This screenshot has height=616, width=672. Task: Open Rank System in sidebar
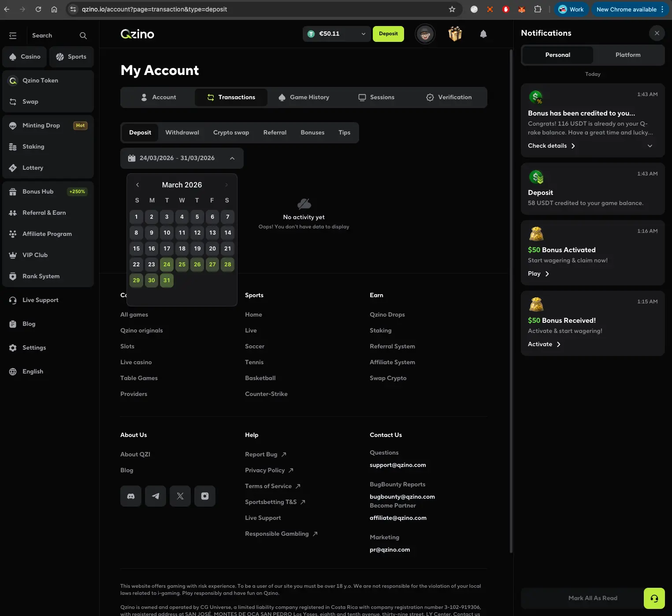(48, 276)
